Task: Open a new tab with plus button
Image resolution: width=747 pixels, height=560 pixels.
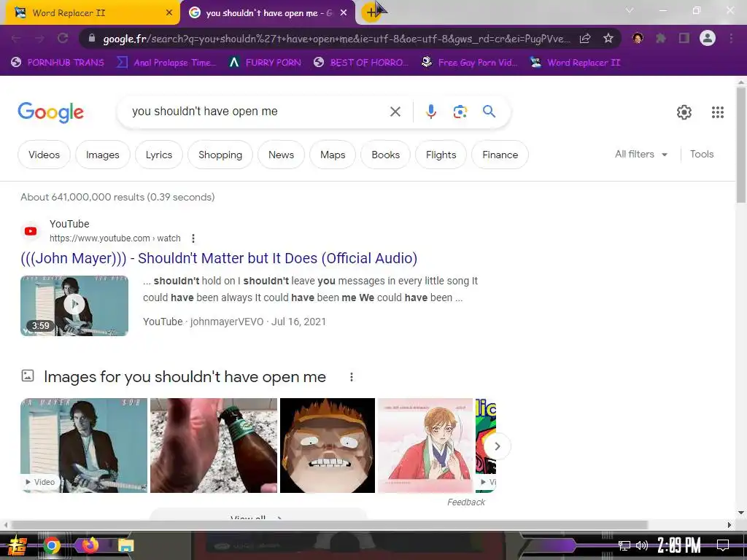Action: pos(371,12)
